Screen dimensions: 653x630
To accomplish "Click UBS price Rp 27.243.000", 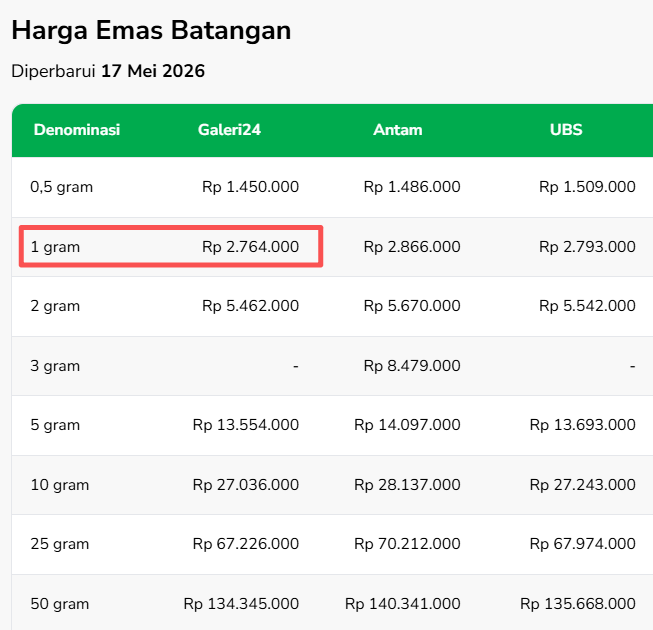I will click(x=583, y=485).
